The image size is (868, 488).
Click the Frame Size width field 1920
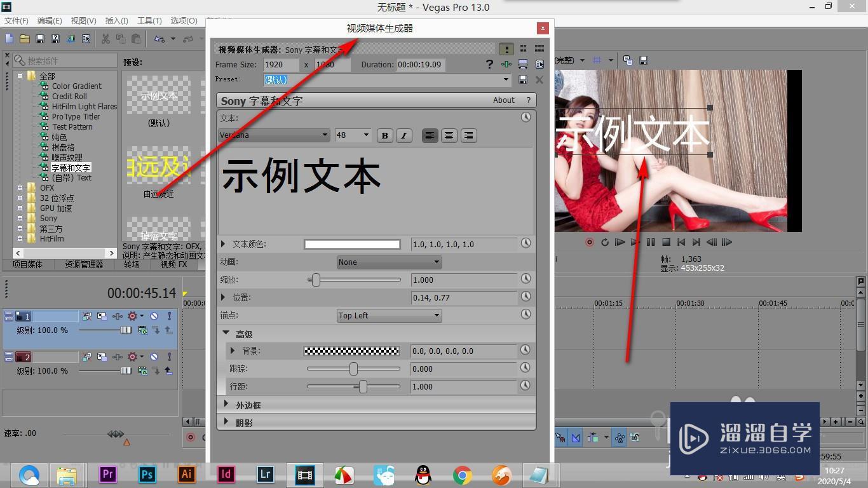point(281,65)
